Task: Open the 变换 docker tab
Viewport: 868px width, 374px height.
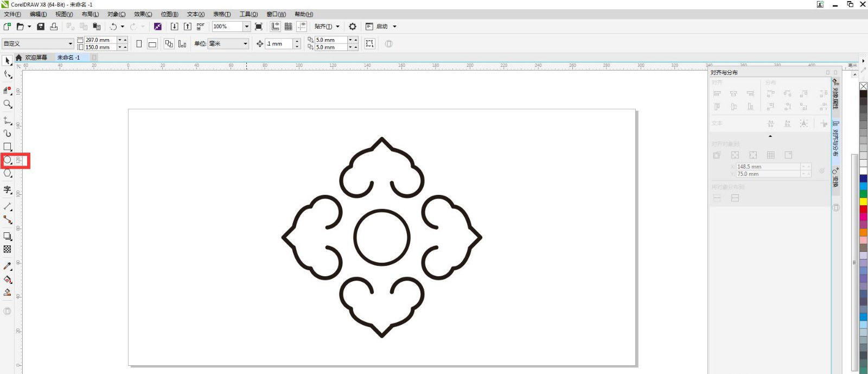Action: point(835,179)
